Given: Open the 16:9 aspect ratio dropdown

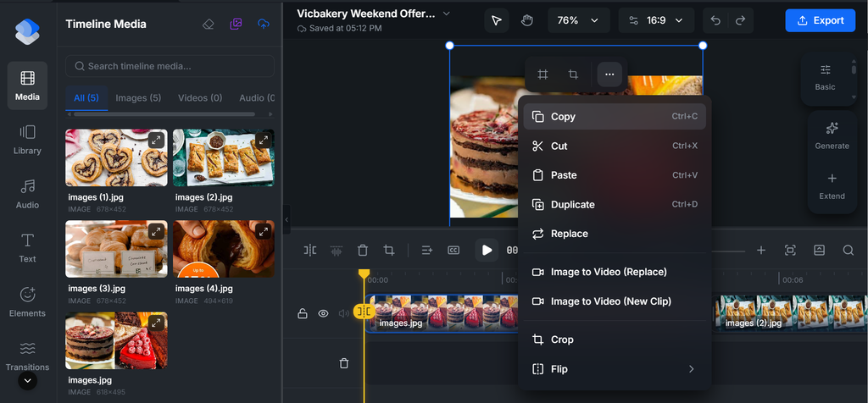Looking at the screenshot, I should click(x=656, y=20).
